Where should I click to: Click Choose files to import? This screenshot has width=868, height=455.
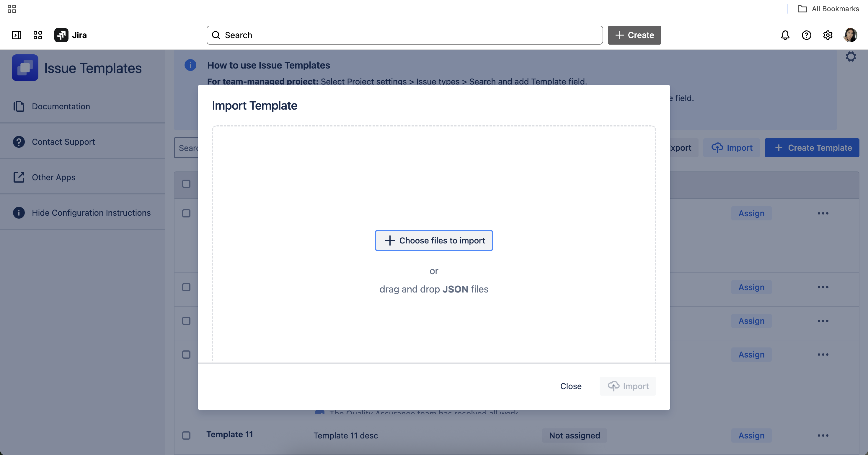(x=434, y=240)
